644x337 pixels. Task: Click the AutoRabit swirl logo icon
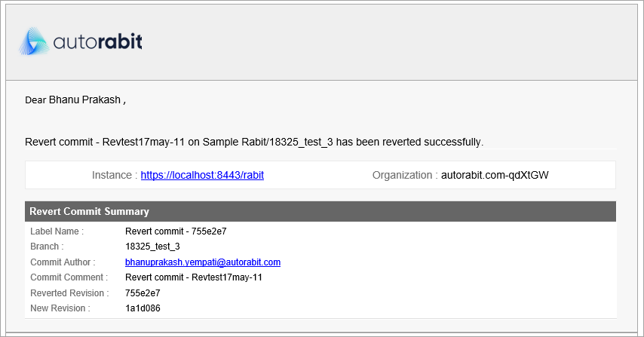tap(34, 42)
